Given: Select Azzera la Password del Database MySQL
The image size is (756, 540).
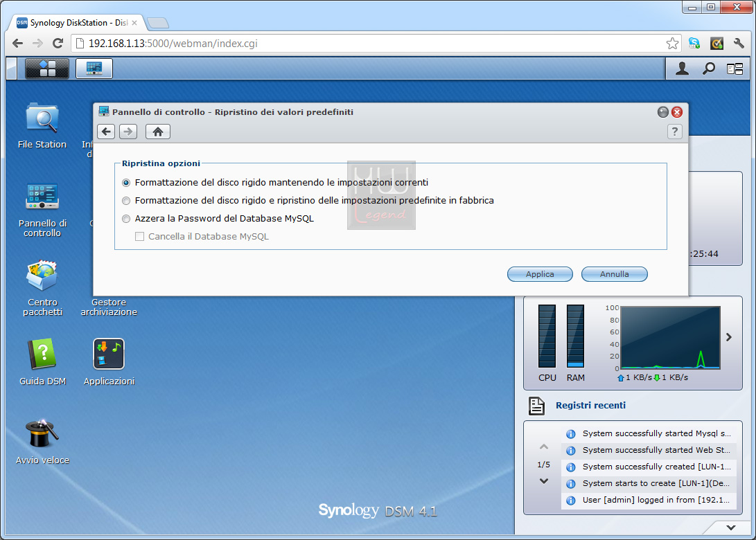Looking at the screenshot, I should (126, 219).
